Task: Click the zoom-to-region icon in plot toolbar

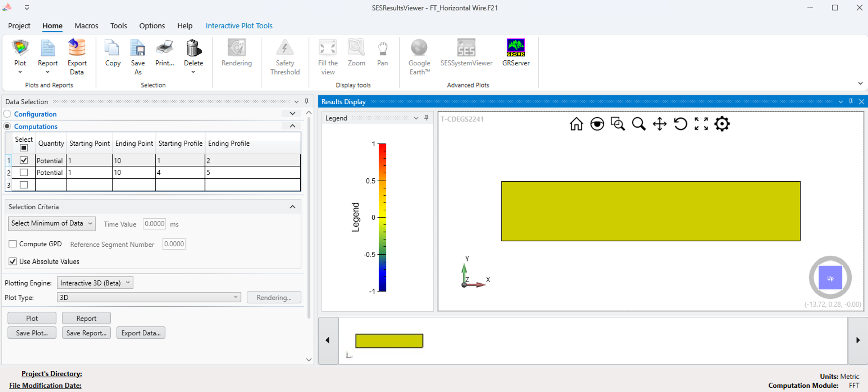Action: [x=618, y=124]
